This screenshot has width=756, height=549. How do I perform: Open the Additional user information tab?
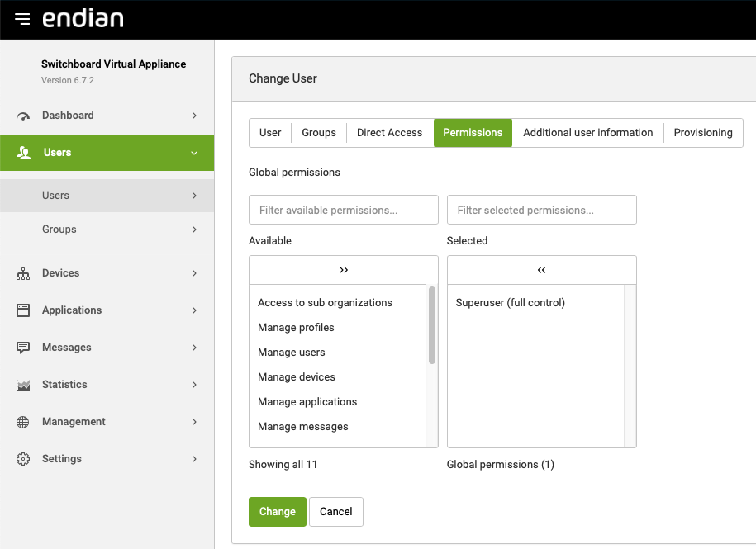[x=587, y=133]
